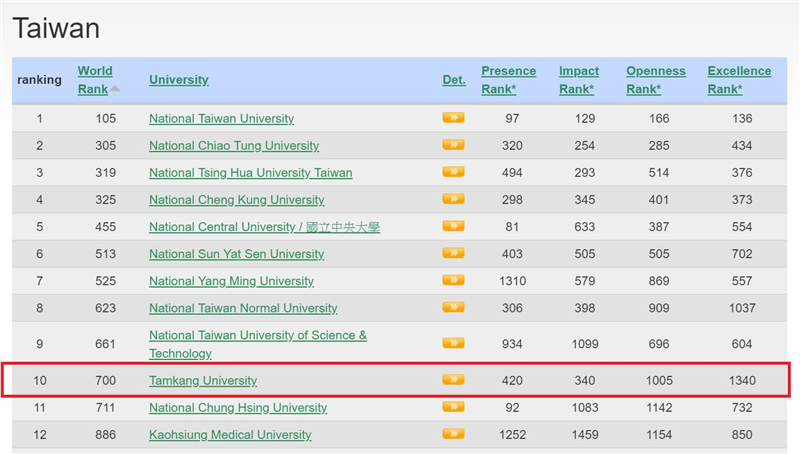This screenshot has height=454, width=800.
Task: Open National Taiwan University of Science & Technology link
Action: point(257,336)
